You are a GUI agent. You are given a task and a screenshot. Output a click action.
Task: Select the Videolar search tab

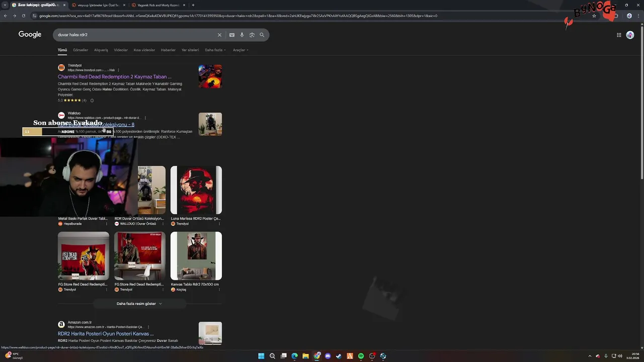(121, 50)
